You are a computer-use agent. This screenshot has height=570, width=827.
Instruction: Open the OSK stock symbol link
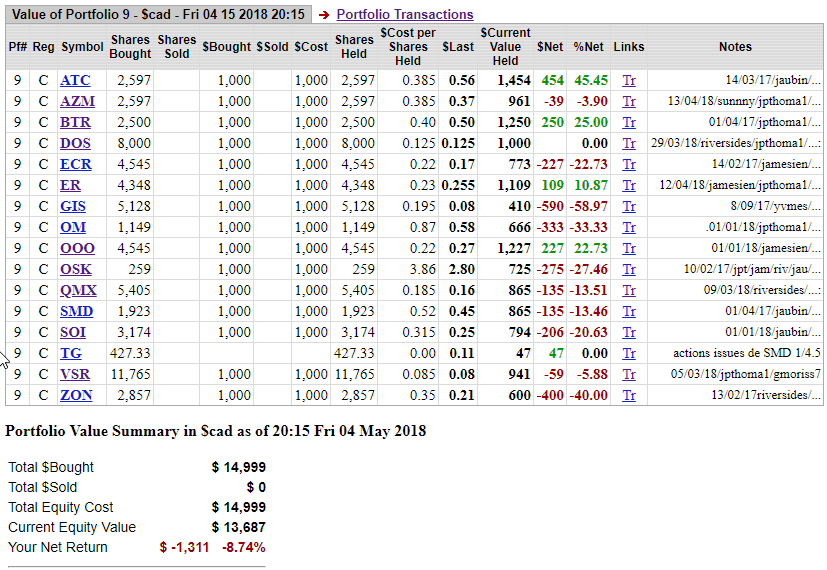[76, 269]
